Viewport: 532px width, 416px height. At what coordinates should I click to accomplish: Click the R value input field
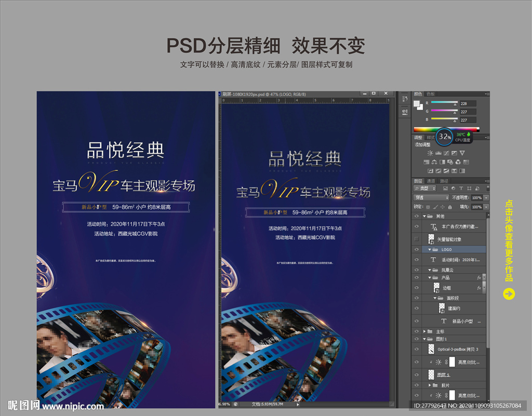[x=467, y=103]
